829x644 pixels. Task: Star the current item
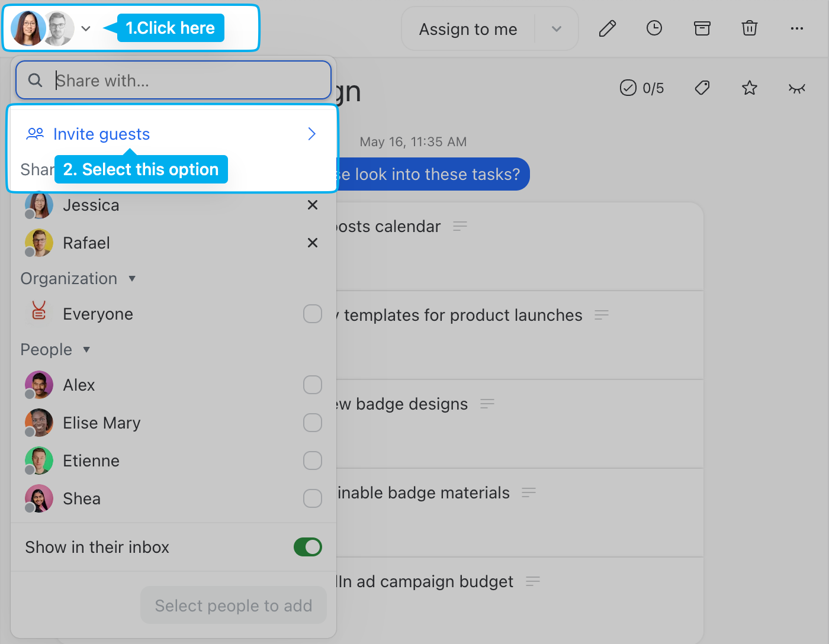(749, 88)
